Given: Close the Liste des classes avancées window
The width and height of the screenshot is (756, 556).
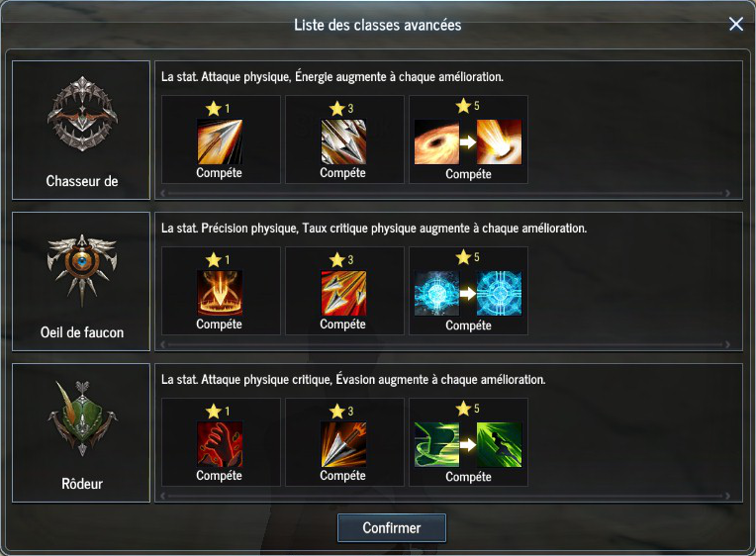Looking at the screenshot, I should 736,24.
